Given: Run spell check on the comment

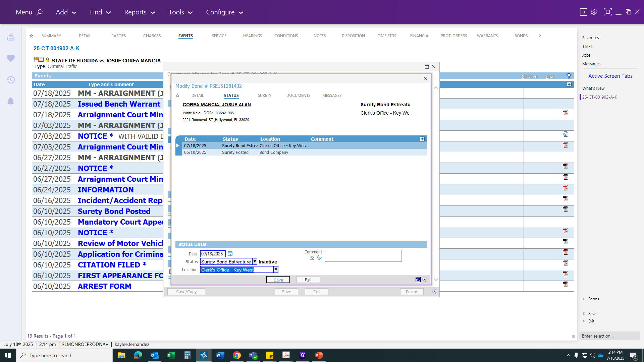Looking at the screenshot, I should [x=319, y=257].
